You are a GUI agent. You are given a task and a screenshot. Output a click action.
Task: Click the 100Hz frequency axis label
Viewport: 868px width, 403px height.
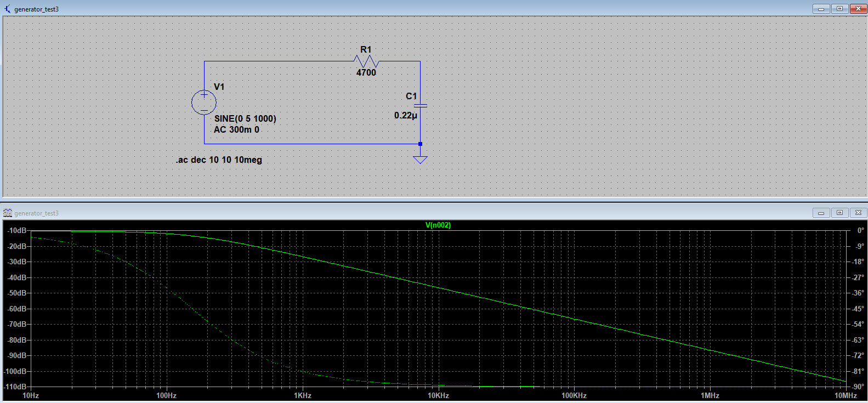click(x=167, y=395)
